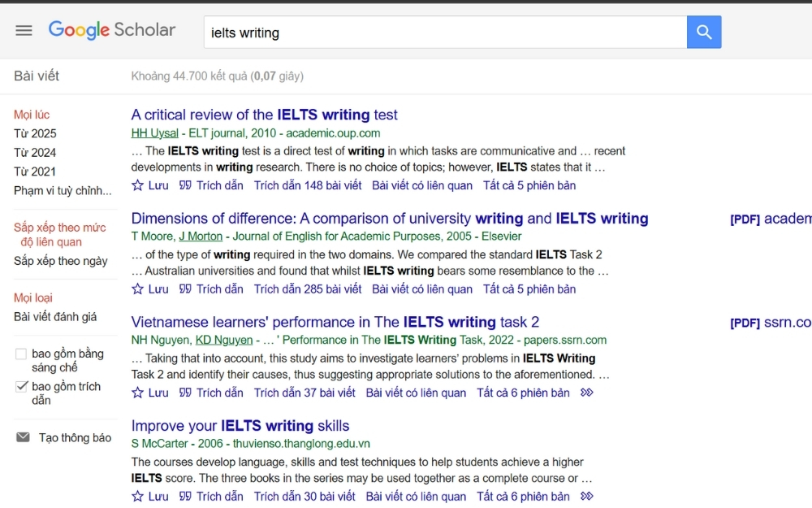812x508 pixels.
Task: Open author link 'HH Uysal'
Action: pyautogui.click(x=154, y=133)
